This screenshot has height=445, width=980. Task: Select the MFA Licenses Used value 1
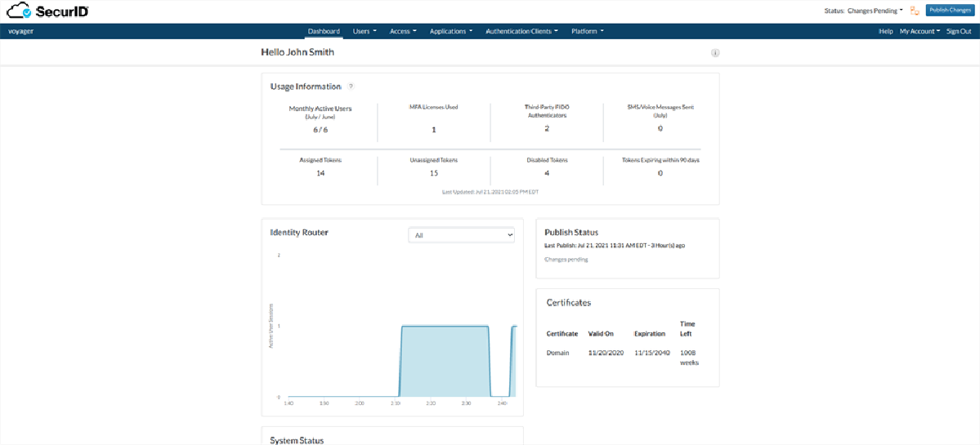pyautogui.click(x=434, y=130)
